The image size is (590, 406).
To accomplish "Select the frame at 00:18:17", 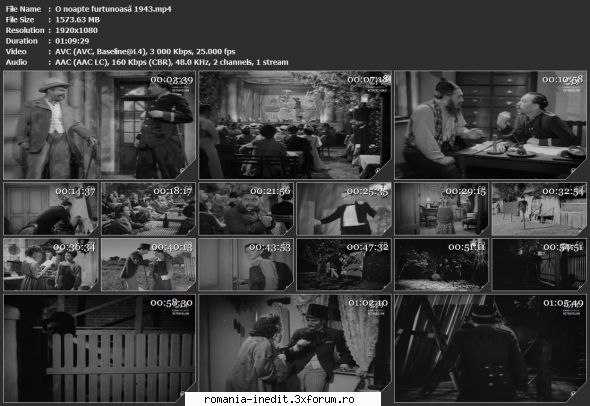I will (149, 209).
